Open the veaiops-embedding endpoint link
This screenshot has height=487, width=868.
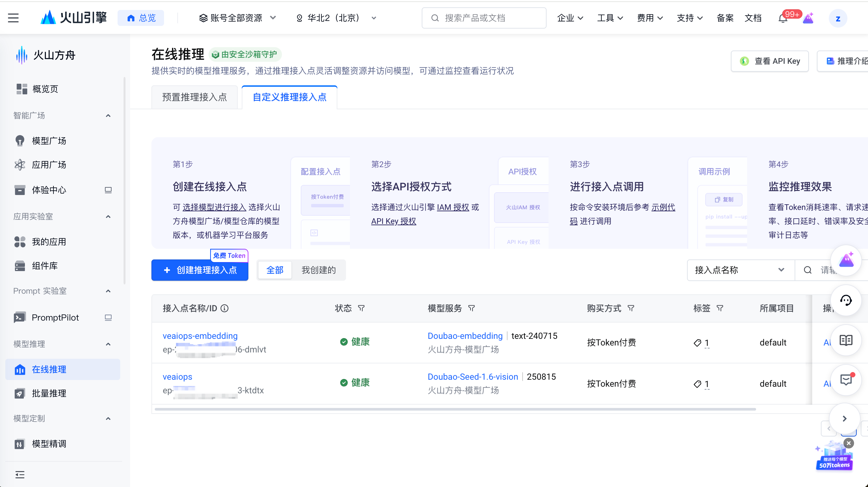pyautogui.click(x=200, y=336)
